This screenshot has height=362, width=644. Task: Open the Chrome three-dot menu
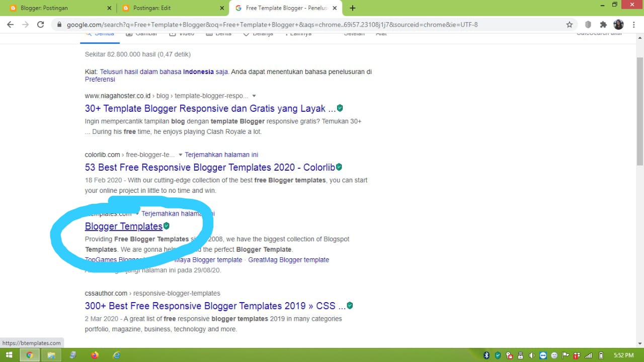[633, 24]
